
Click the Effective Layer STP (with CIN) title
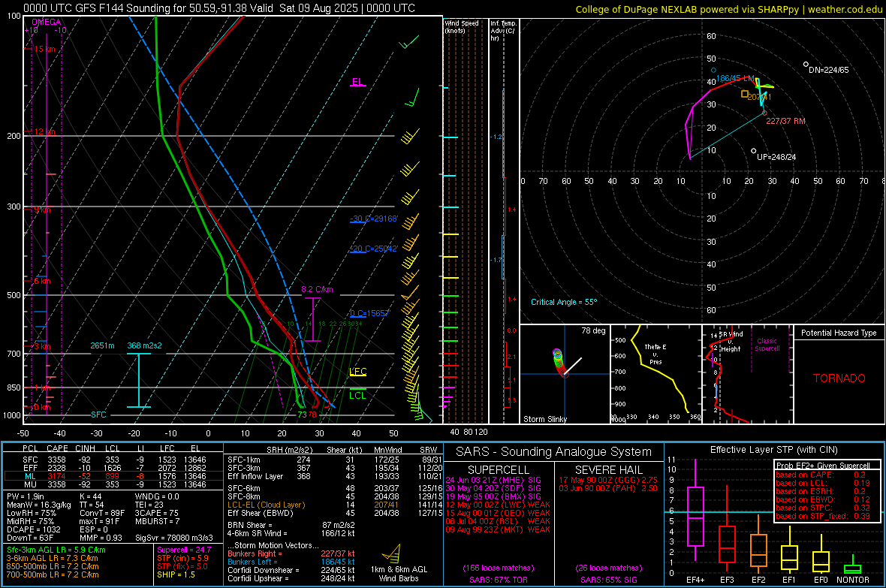(773, 450)
